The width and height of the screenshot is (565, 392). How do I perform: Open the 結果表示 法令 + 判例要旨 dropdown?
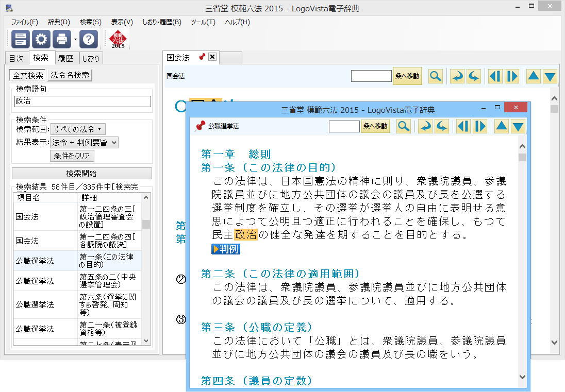[x=85, y=142]
